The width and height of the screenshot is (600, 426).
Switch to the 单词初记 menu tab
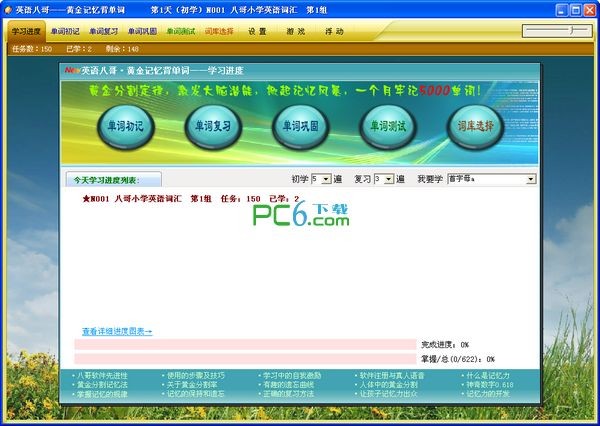[65, 31]
